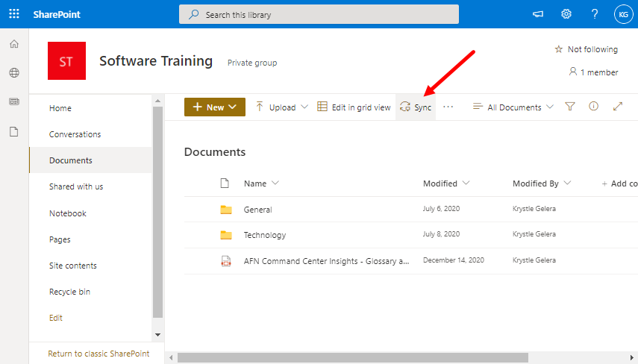Expand the Upload chevron arrow
The height and width of the screenshot is (364, 638).
pyautogui.click(x=304, y=107)
